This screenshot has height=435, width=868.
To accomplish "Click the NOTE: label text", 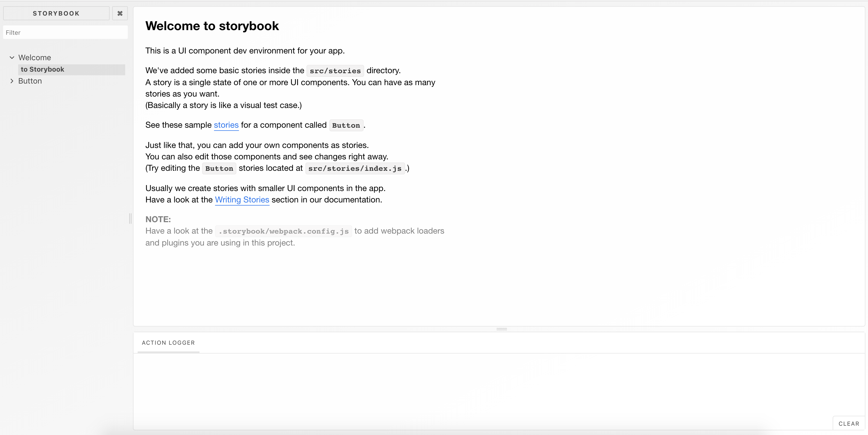I will pyautogui.click(x=158, y=219).
